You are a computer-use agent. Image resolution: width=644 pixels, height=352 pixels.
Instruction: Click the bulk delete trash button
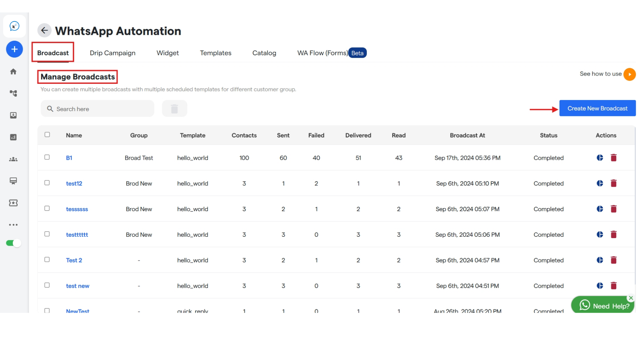[175, 109]
